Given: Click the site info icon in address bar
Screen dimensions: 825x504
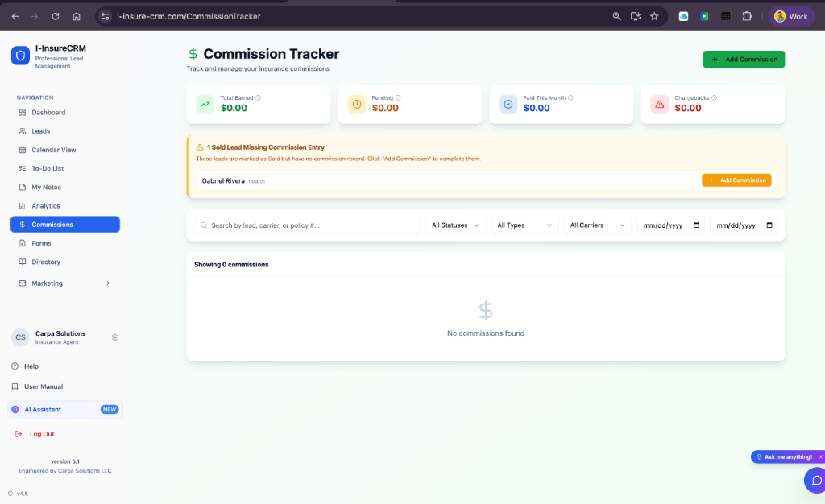Looking at the screenshot, I should point(106,16).
